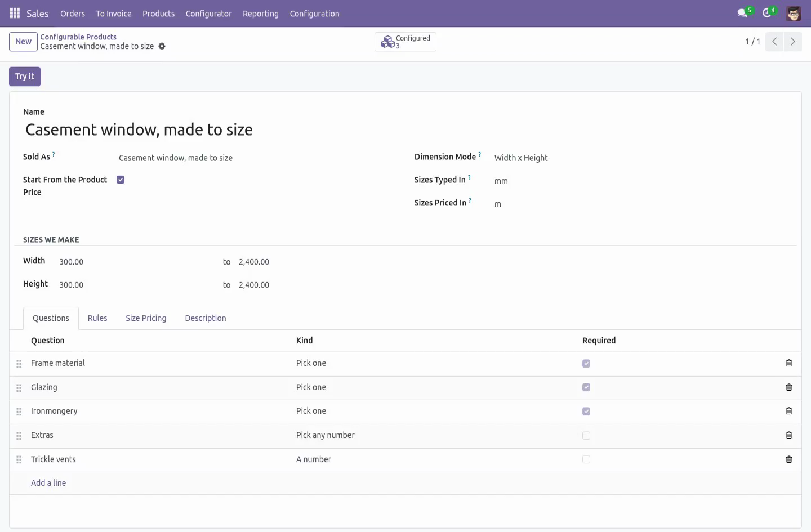Switch to the Rules tab
This screenshot has width=811, height=532.
(x=97, y=318)
